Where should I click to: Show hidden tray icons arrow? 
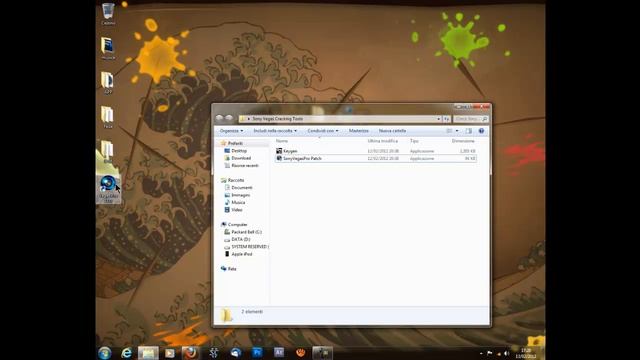tap(481, 353)
